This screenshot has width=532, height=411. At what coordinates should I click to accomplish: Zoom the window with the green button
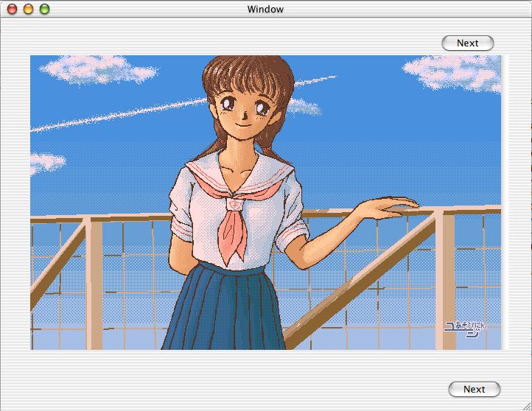point(44,9)
